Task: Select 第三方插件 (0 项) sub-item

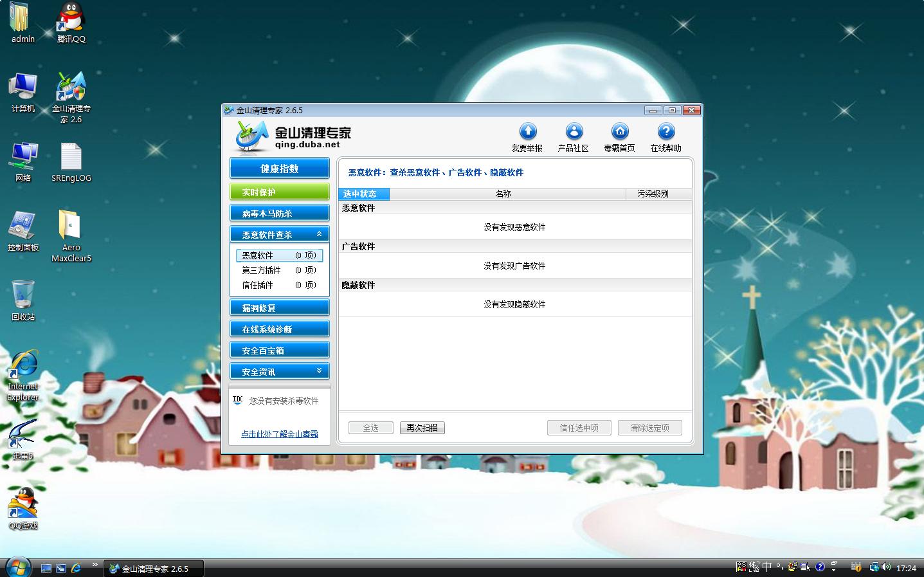Action: pos(280,270)
